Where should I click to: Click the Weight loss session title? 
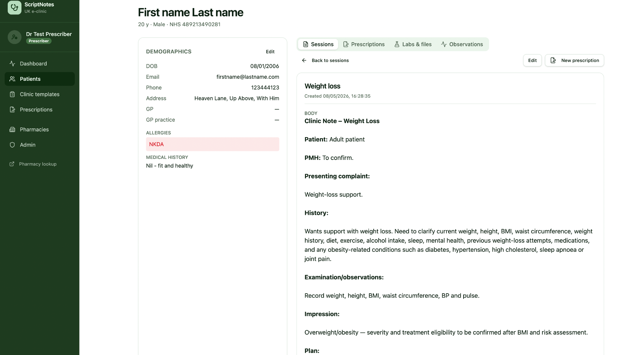coord(322,86)
